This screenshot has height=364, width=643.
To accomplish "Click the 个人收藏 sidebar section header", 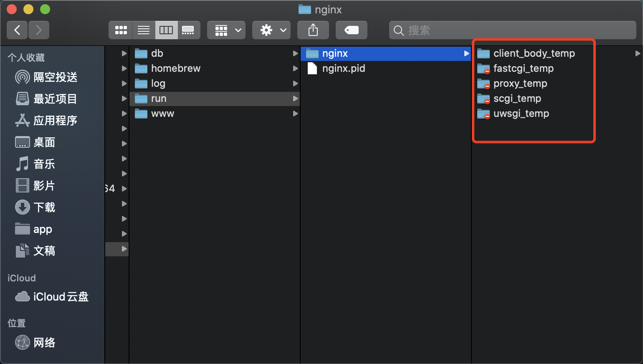I will [x=26, y=58].
